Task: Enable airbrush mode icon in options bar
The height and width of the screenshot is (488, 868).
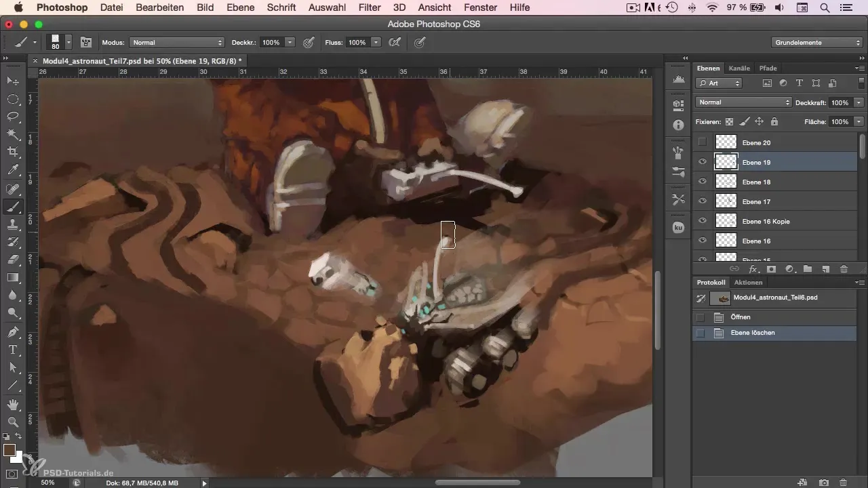Action: (393, 42)
